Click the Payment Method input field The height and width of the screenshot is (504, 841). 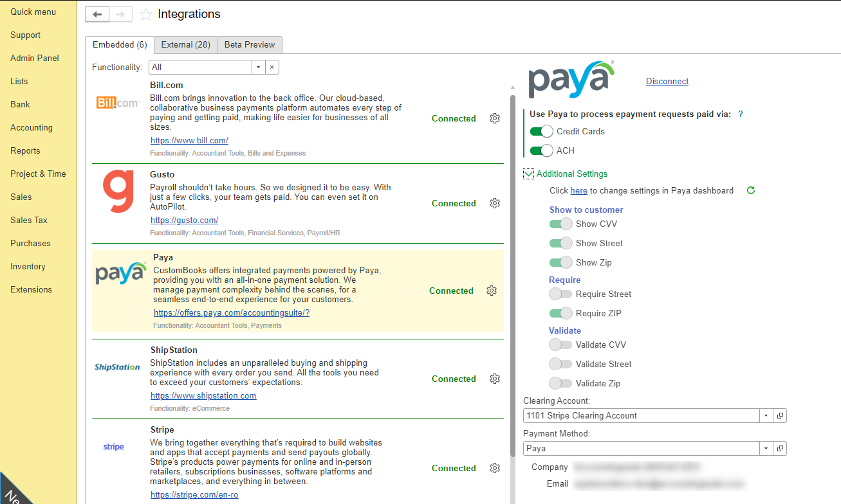[x=642, y=448]
